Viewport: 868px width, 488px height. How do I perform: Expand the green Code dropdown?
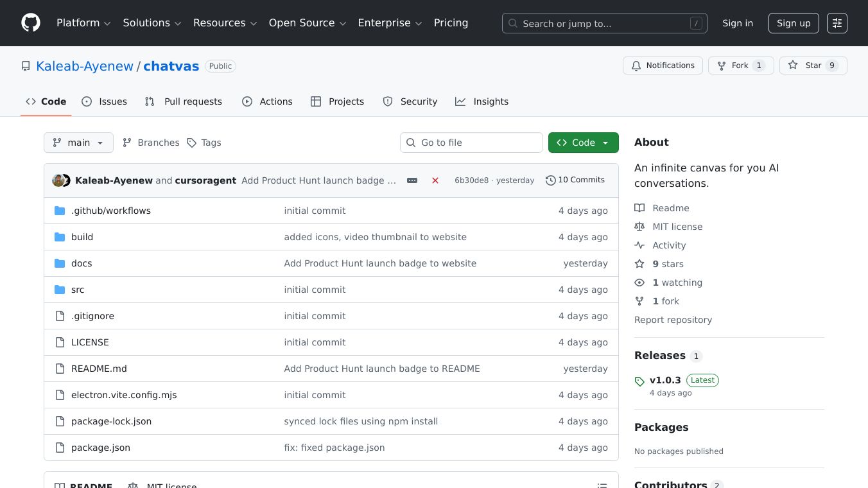(583, 143)
